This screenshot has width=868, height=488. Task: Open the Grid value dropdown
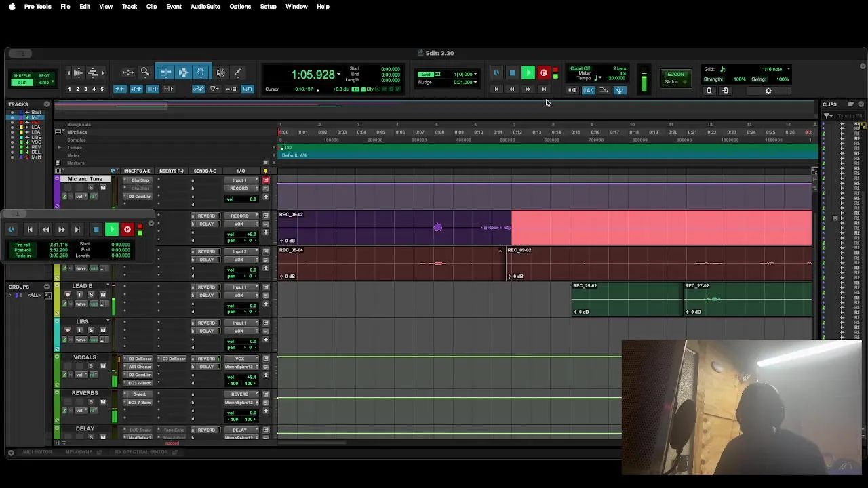pyautogui.click(x=475, y=74)
